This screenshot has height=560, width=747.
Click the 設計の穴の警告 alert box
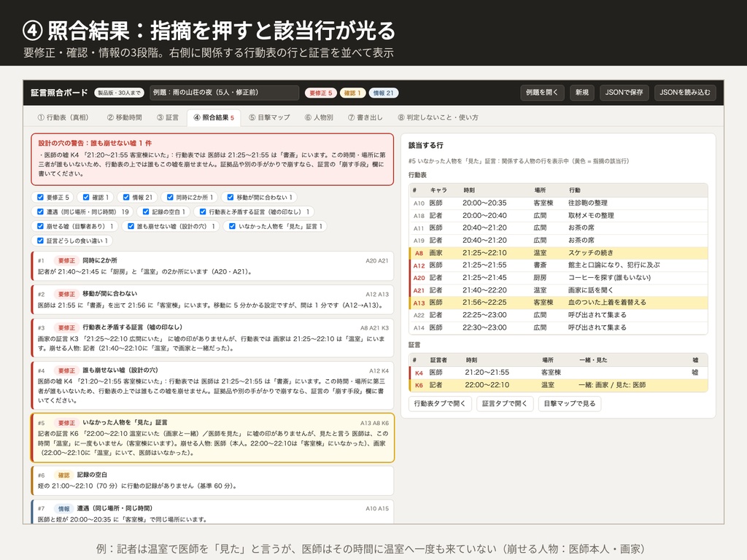point(212,159)
